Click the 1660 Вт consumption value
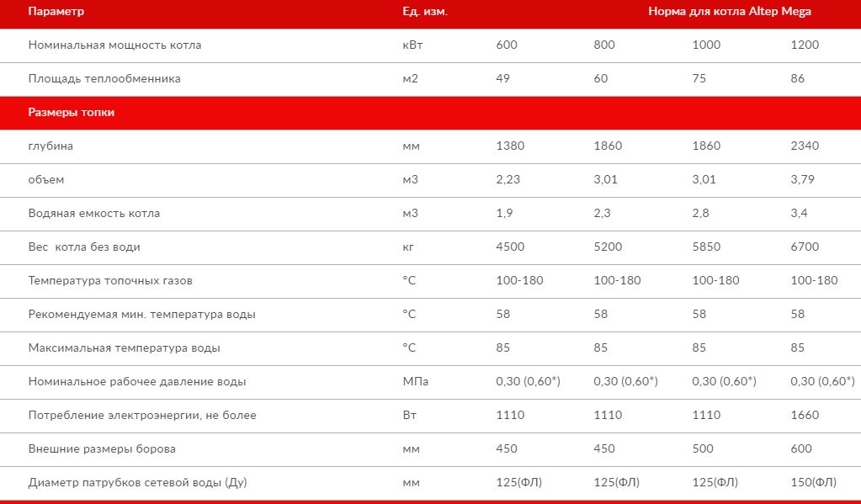 [805, 415]
